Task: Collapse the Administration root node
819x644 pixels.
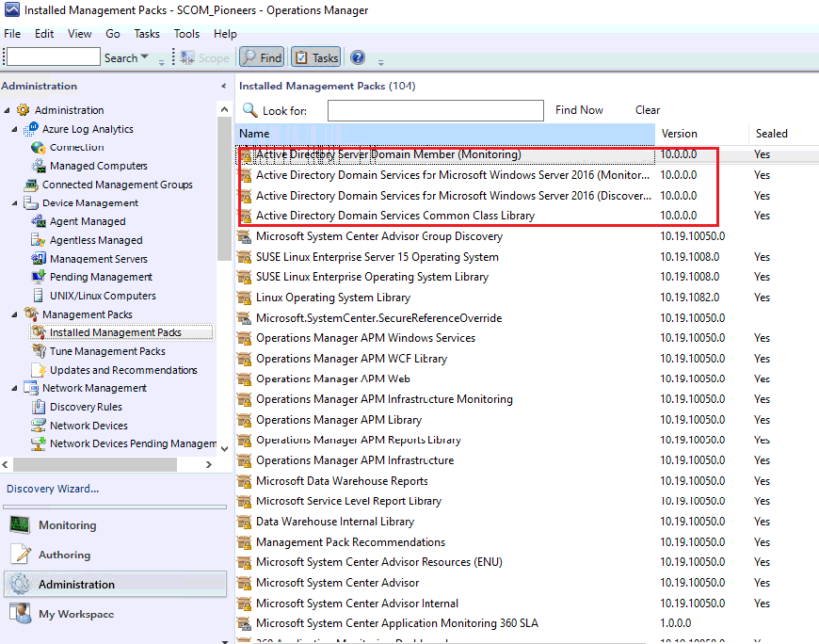Action: click(8, 110)
